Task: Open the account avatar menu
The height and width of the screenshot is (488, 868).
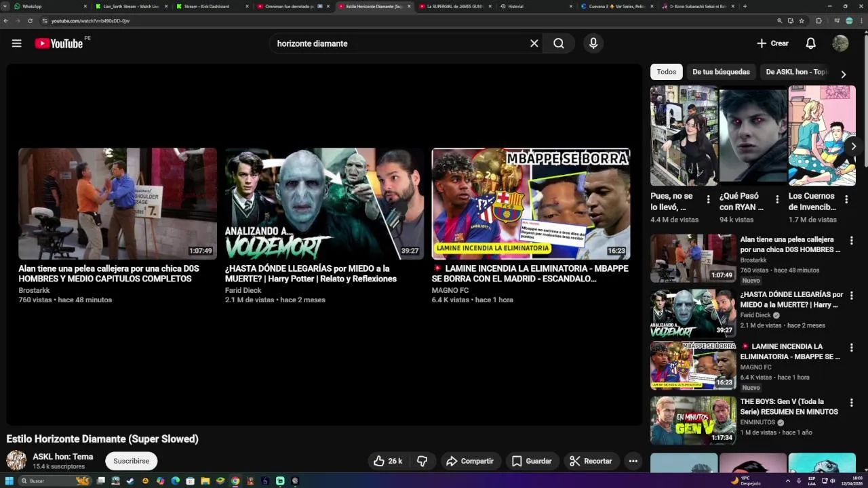Action: [840, 43]
